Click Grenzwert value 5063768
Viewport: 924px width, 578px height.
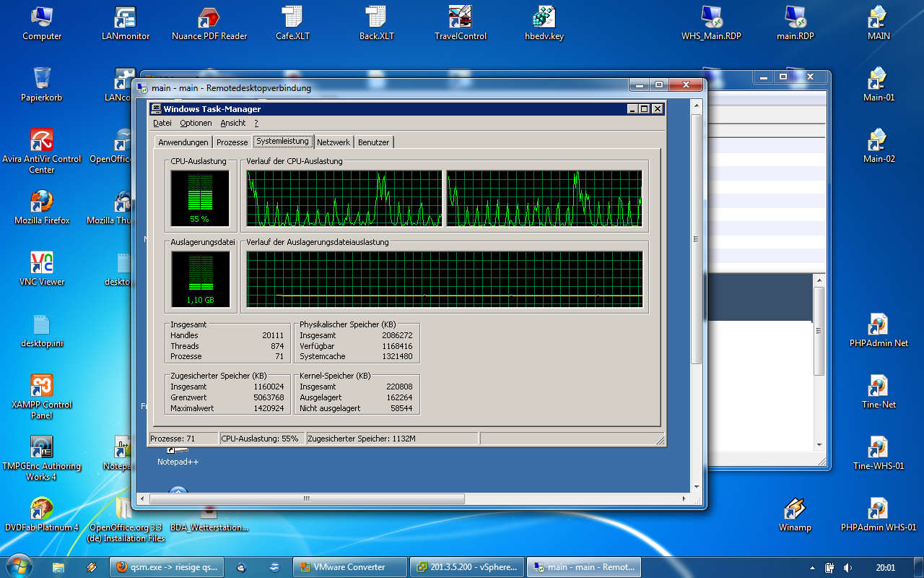pyautogui.click(x=269, y=397)
